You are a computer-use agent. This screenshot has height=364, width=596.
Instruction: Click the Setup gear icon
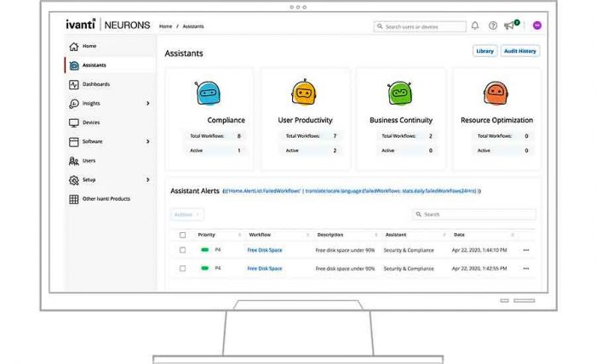[x=74, y=180]
